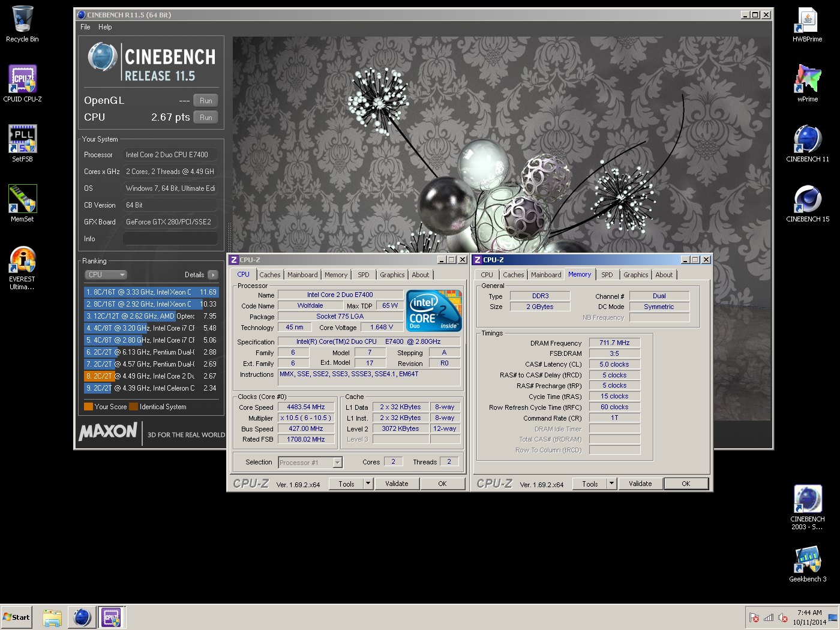Image resolution: width=840 pixels, height=630 pixels.
Task: Open Memory tab in left CPU-Z window
Action: coord(336,275)
